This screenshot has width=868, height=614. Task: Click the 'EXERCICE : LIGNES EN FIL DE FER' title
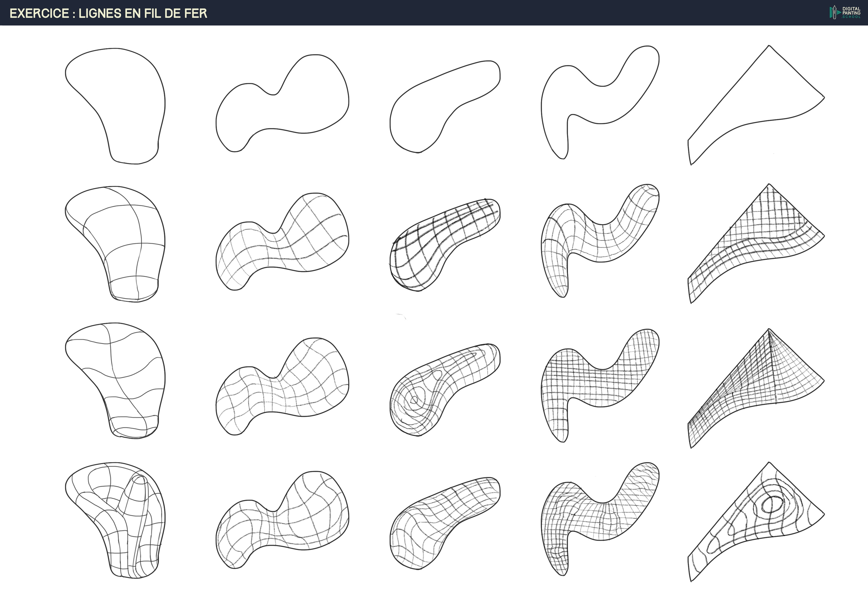108,13
